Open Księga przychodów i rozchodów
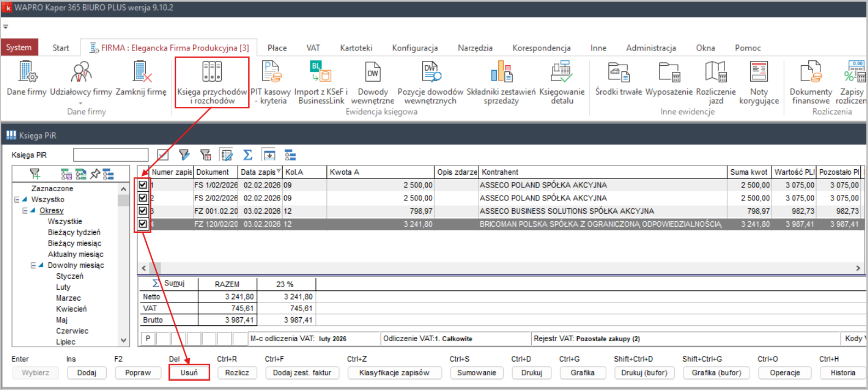 212,82
